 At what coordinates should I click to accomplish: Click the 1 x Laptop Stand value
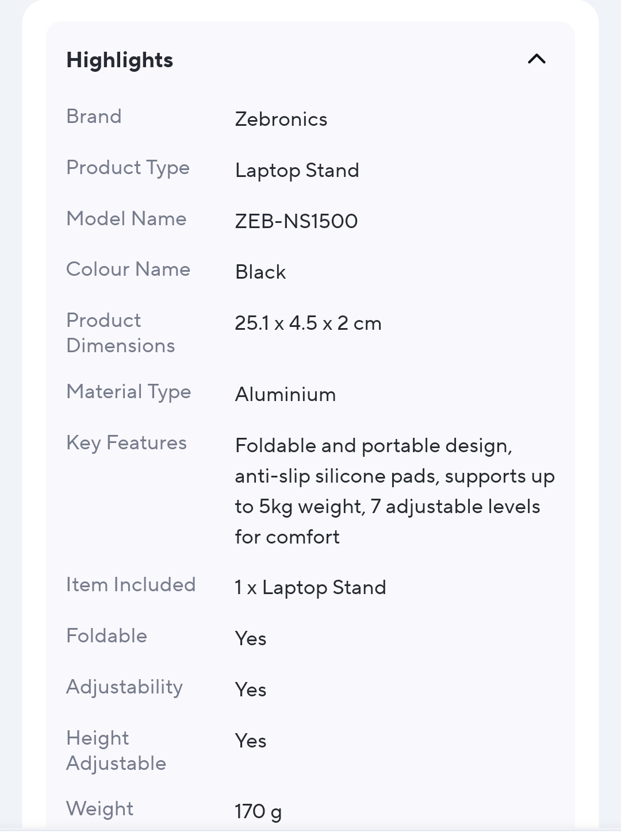(x=310, y=588)
